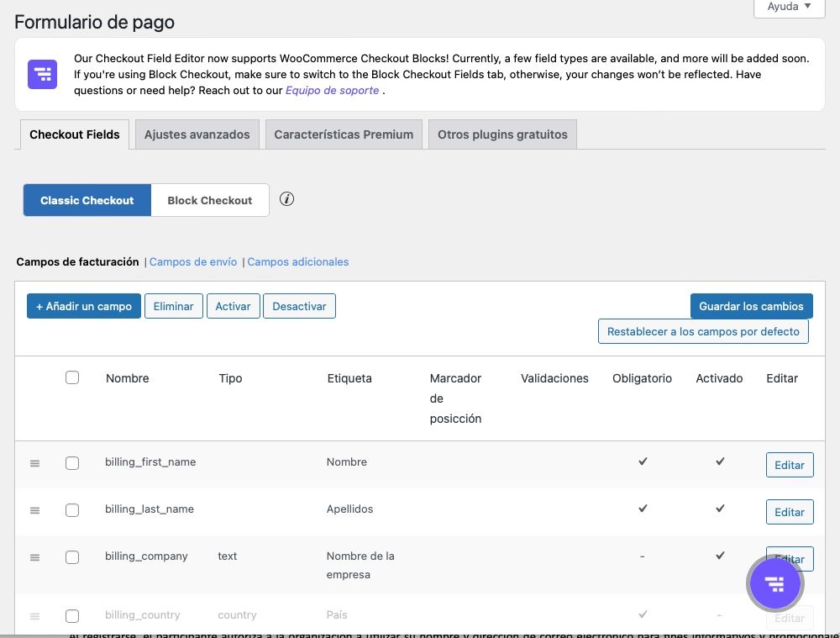Switch to Block Checkout mode
Screen dimensions: 840x638
click(x=210, y=200)
